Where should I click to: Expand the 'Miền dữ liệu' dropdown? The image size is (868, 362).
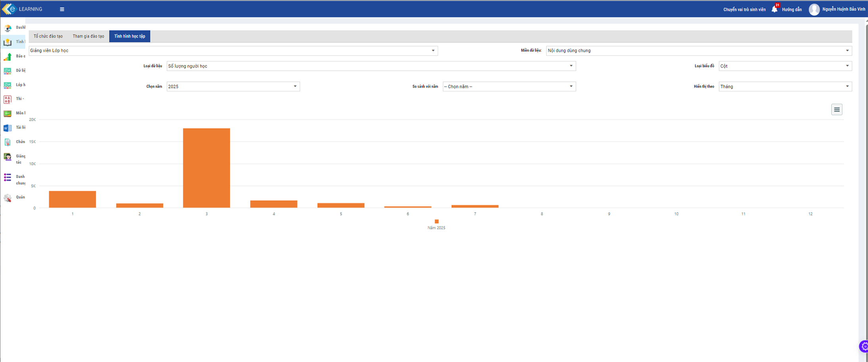(x=699, y=50)
